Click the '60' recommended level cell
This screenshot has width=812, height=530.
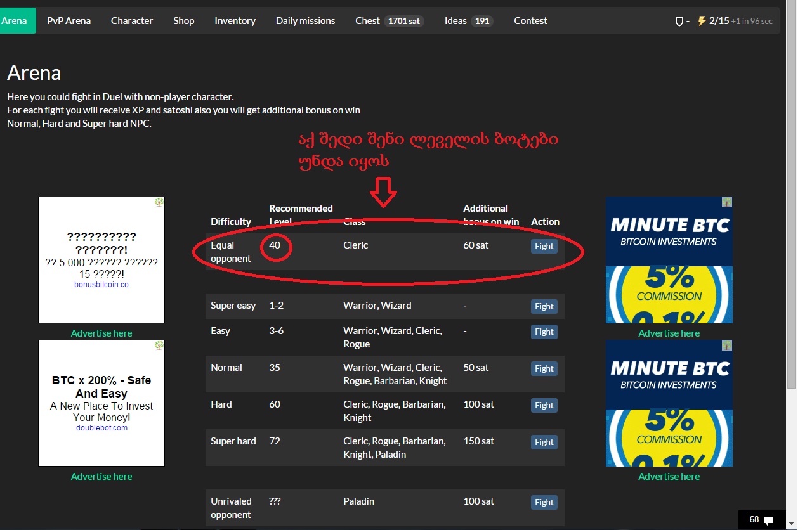point(275,404)
